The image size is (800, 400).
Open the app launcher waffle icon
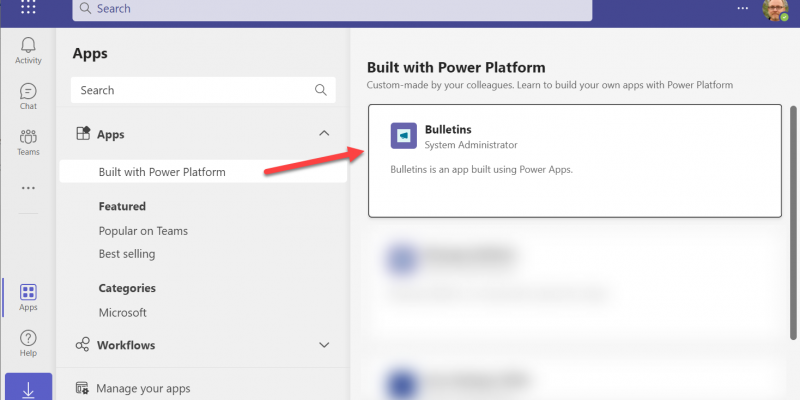pyautogui.click(x=28, y=8)
